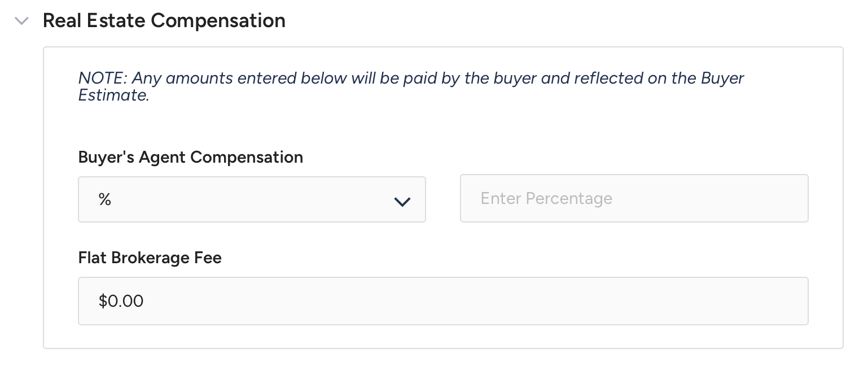The width and height of the screenshot is (868, 366).
Task: Click the Flat Brokerage Fee label
Action: 150,258
